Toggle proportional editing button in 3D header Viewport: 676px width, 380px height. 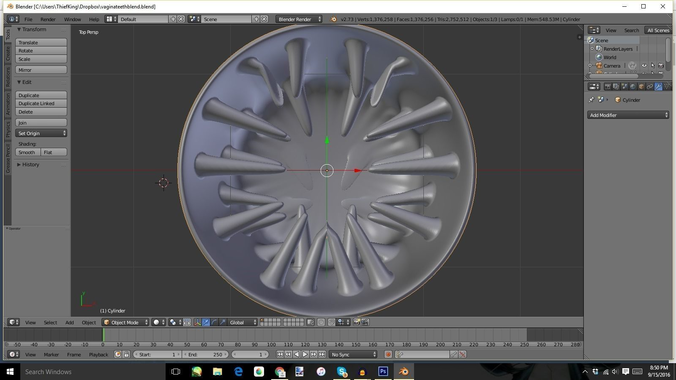[x=321, y=322]
